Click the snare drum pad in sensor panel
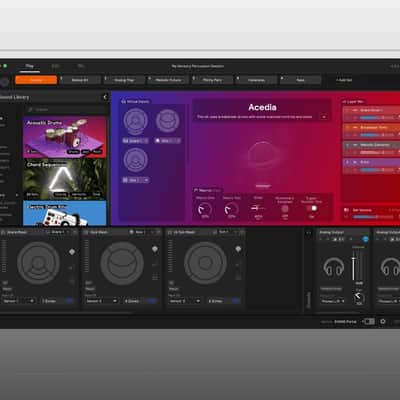The image size is (400, 400). (x=38, y=263)
